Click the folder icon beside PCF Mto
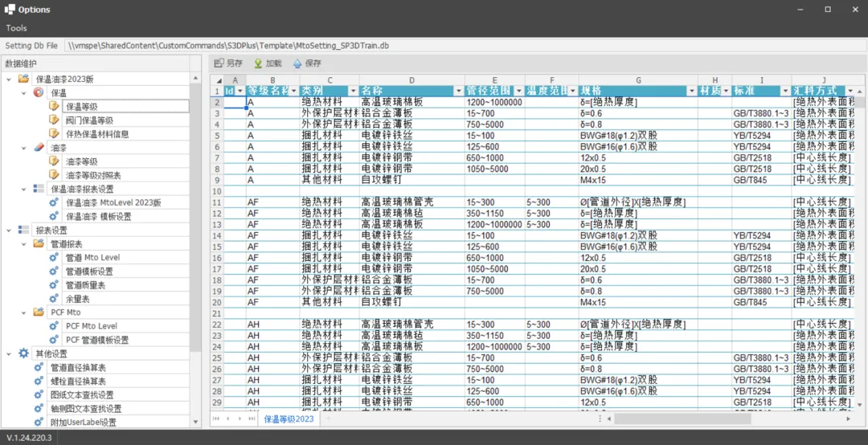 (39, 312)
